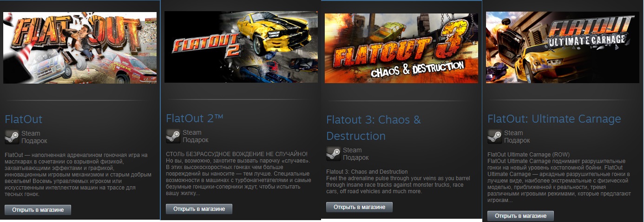Click 'Открыть в магазине' for Flatout 3

coord(359,207)
